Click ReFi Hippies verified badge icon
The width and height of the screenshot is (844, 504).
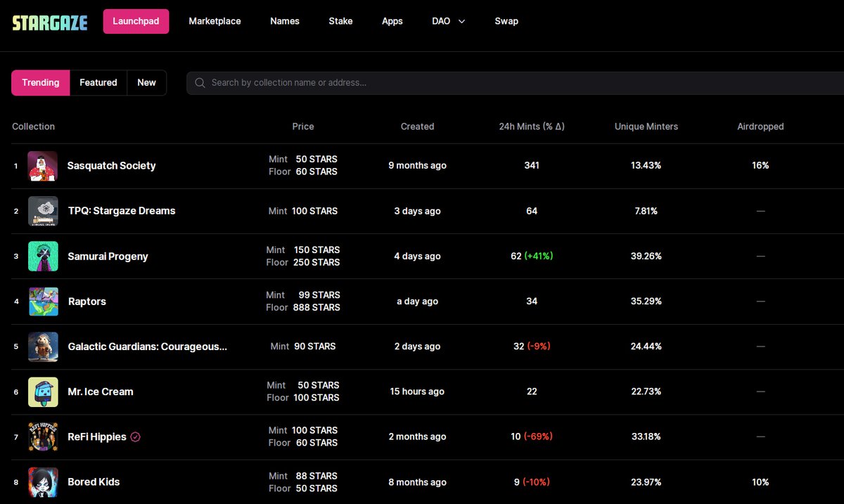click(136, 437)
